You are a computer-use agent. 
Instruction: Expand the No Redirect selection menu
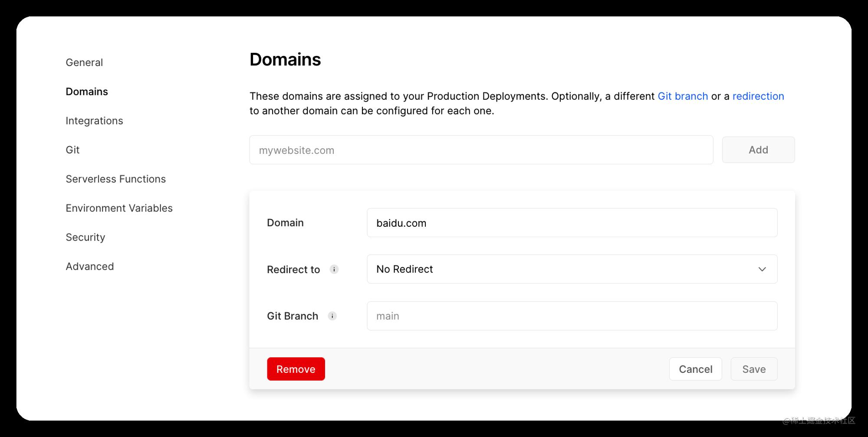pyautogui.click(x=572, y=269)
